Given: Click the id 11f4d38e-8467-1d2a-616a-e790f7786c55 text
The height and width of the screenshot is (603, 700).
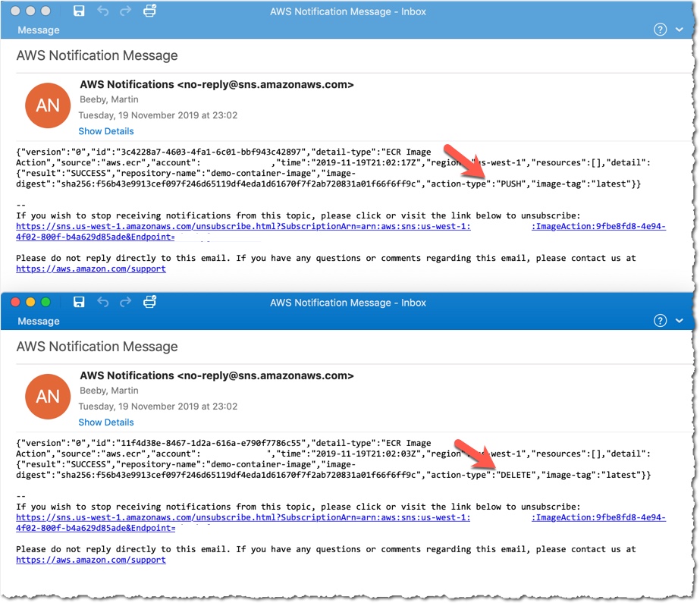Looking at the screenshot, I should (x=211, y=443).
